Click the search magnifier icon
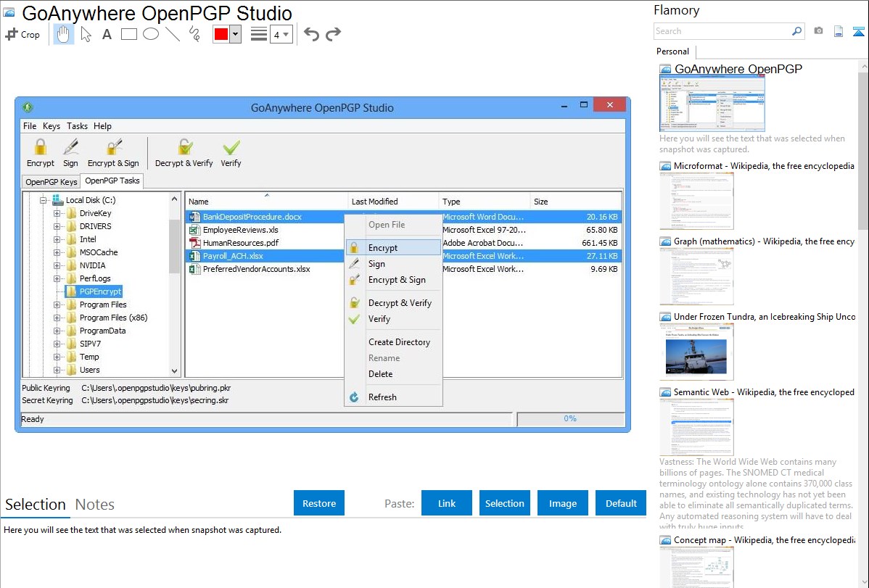Screen dimensions: 869x588 pos(797,31)
